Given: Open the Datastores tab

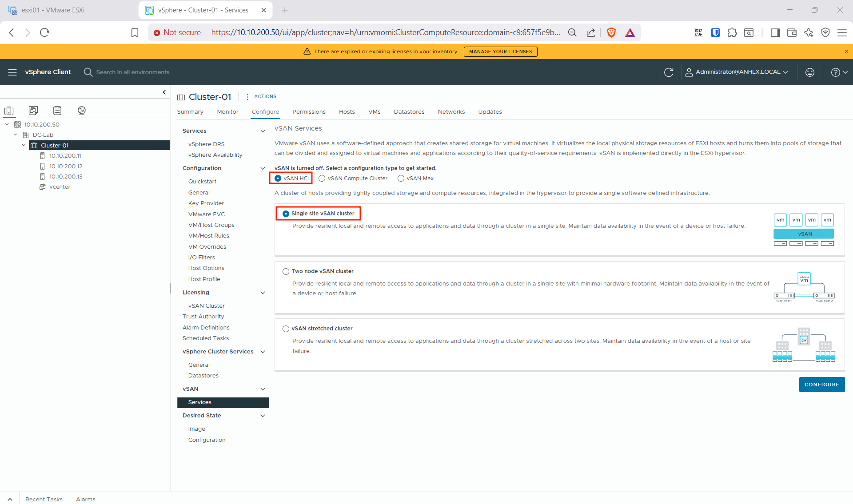Looking at the screenshot, I should click(409, 112).
